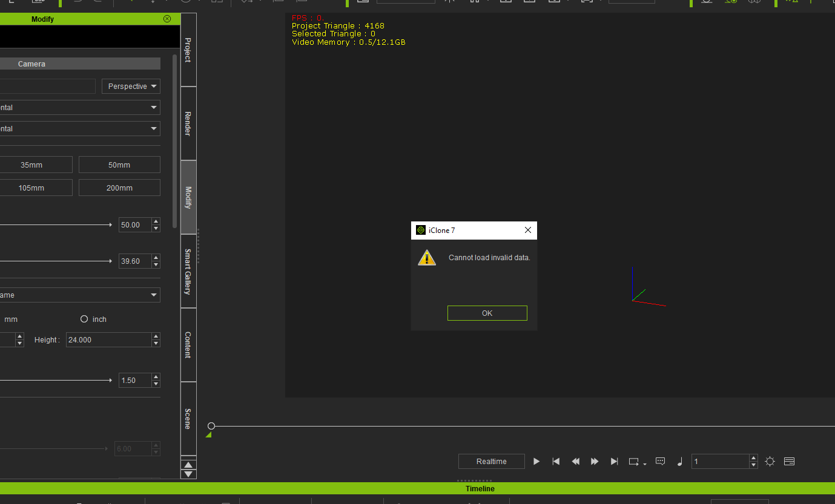
Task: Click the 1.50 value field
Action: (x=135, y=381)
